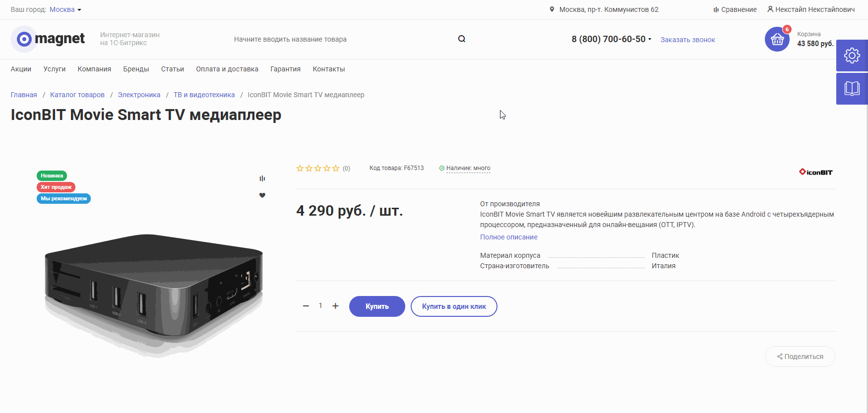Add product to comparison via bars icon

(x=262, y=178)
